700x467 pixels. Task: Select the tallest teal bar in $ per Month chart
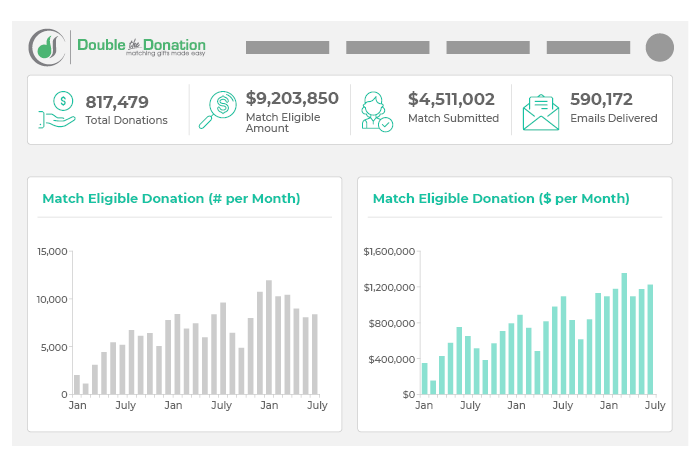coord(624,334)
